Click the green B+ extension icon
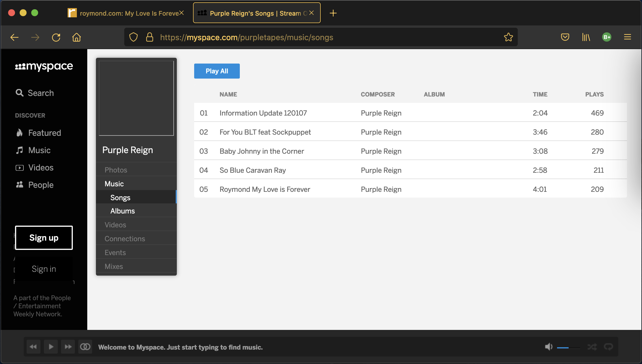This screenshot has height=364, width=642. click(607, 37)
